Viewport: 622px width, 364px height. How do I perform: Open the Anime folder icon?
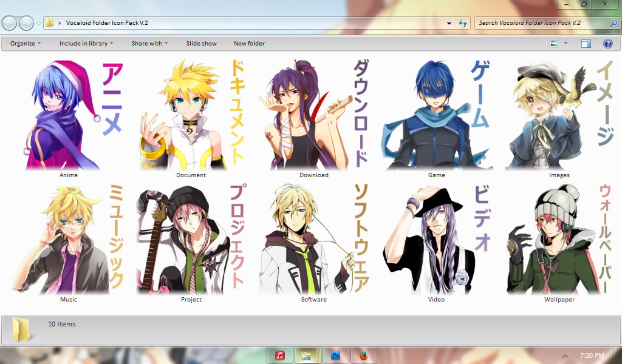coord(73,116)
